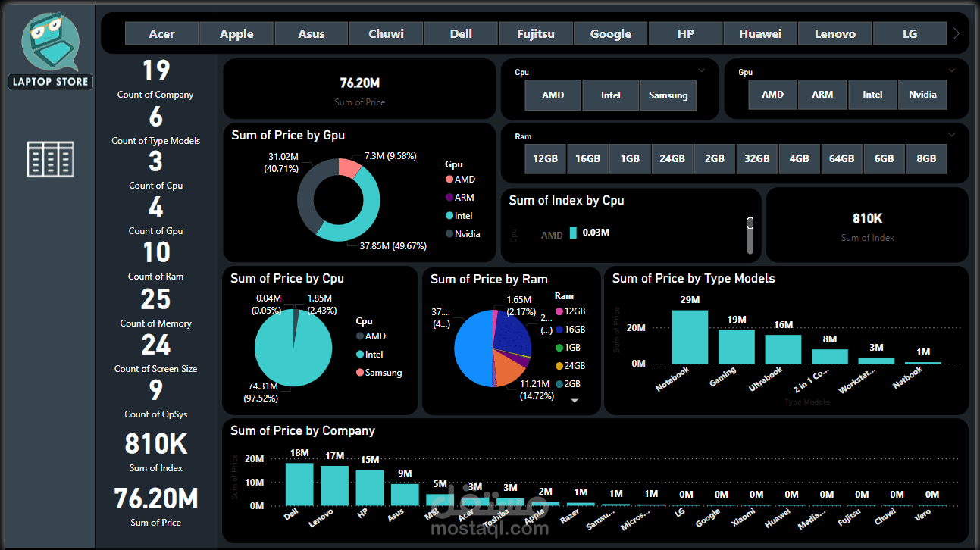Screen dimensions: 980x550
Task: Click Samsung color dot in Cpu legend
Action: coord(360,373)
